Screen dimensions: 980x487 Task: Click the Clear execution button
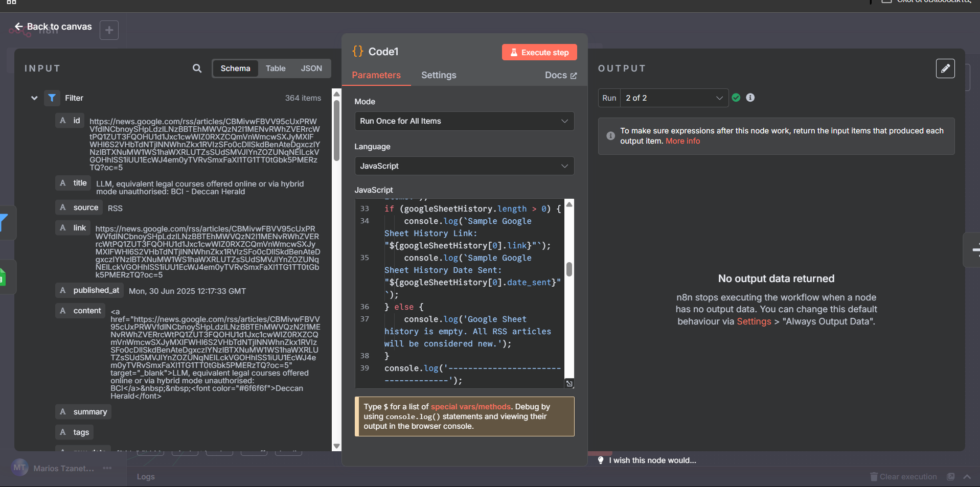[x=903, y=477]
